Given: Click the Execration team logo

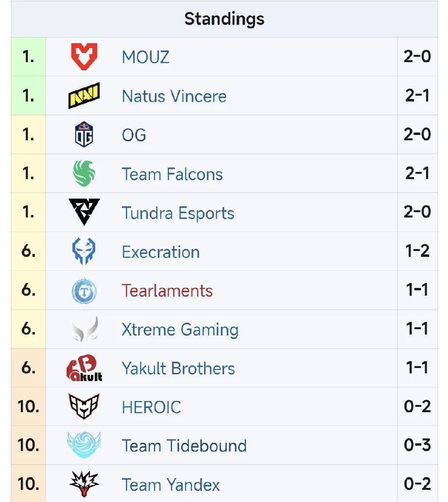Looking at the screenshot, I should (84, 251).
